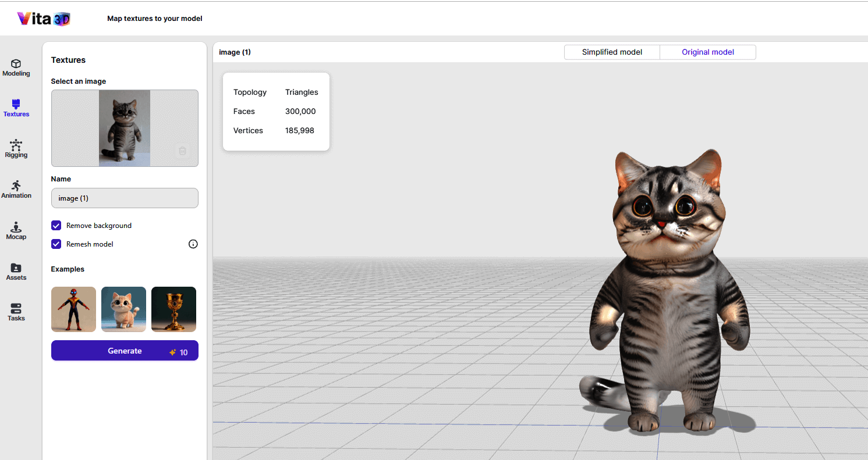
Task: Select the Textures sidebar icon
Action: (16, 108)
